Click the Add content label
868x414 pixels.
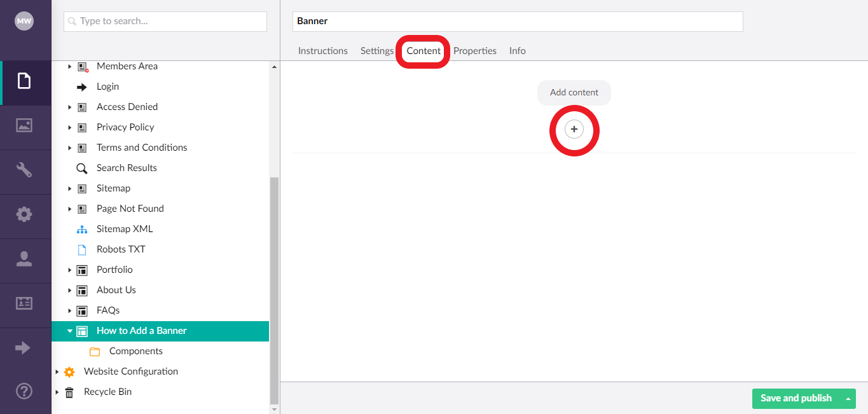click(574, 93)
